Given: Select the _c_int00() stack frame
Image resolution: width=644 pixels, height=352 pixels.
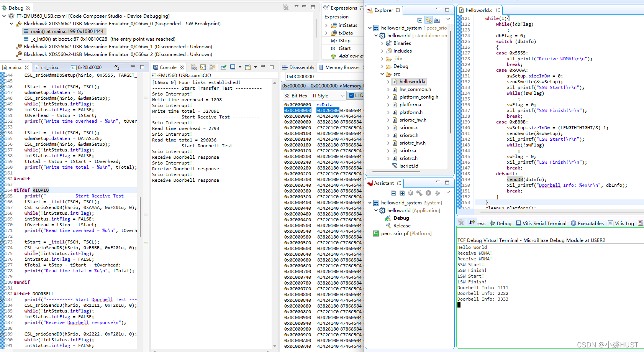Looking at the screenshot, I should [x=99, y=39].
